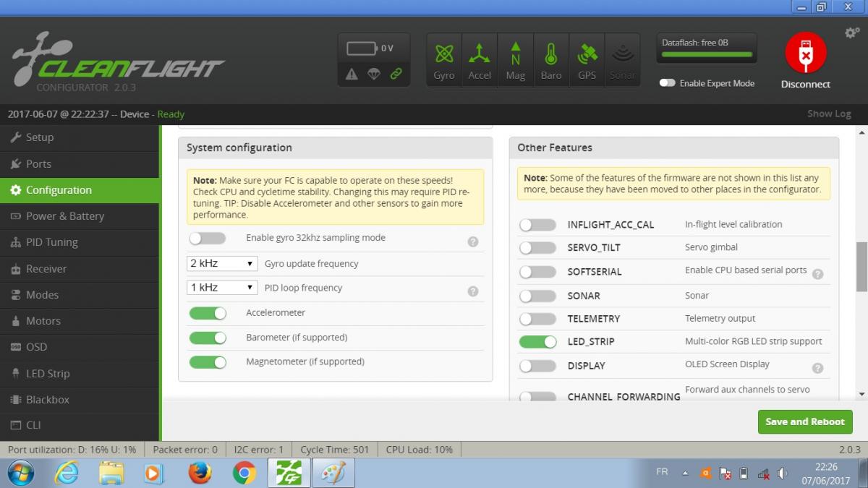
Task: Click help icon beside PID loop frequency
Action: coord(472,291)
